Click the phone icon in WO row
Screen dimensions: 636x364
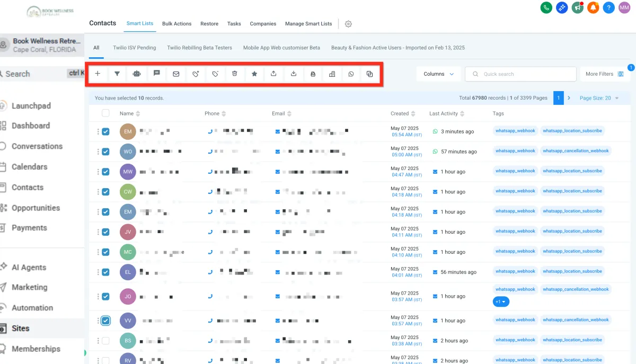tap(210, 152)
